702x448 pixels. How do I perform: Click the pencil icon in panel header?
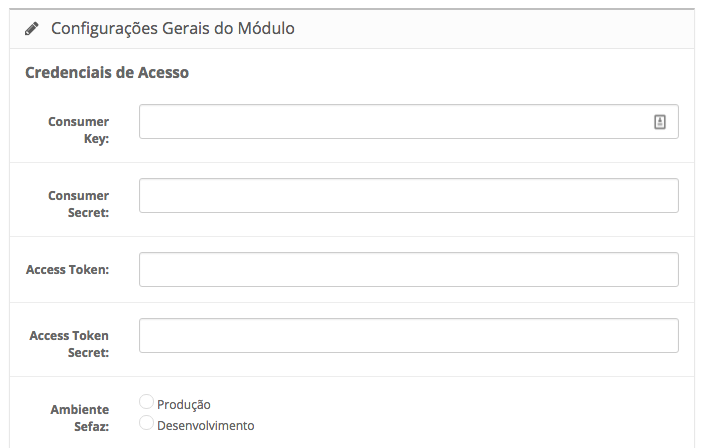point(31,29)
